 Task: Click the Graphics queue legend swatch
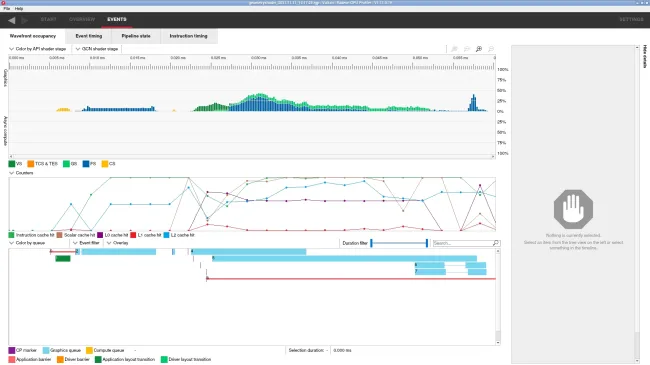tap(46, 350)
